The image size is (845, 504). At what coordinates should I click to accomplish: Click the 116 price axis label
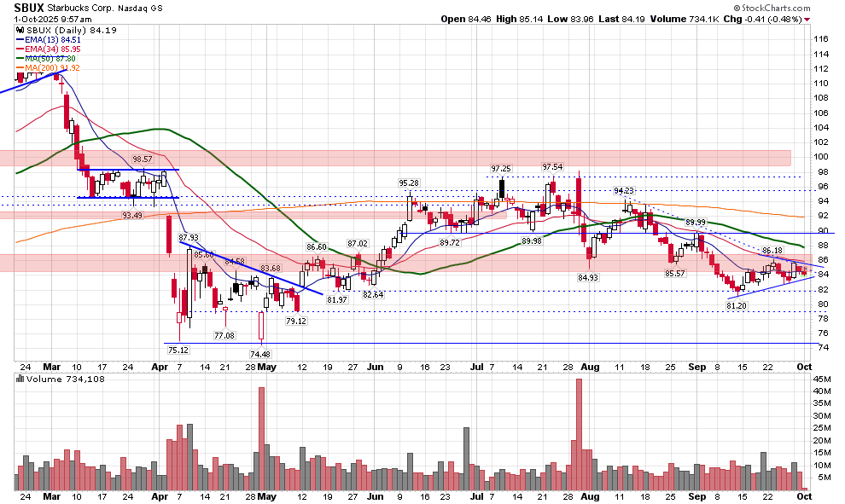[821, 39]
